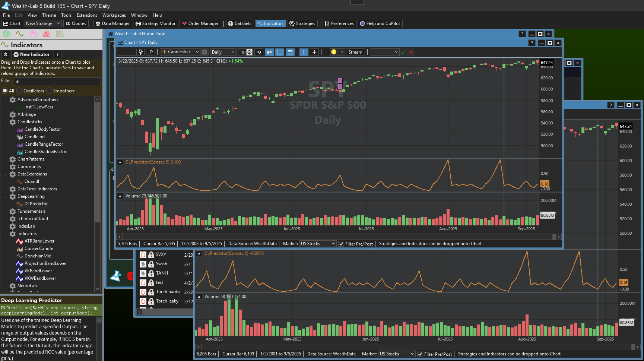Open the Workspaces menu
Image resolution: width=644 pixels, height=361 pixels.
point(114,15)
